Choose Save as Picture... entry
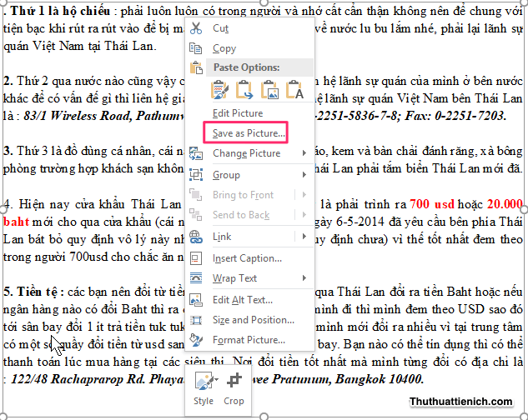 tap(249, 133)
